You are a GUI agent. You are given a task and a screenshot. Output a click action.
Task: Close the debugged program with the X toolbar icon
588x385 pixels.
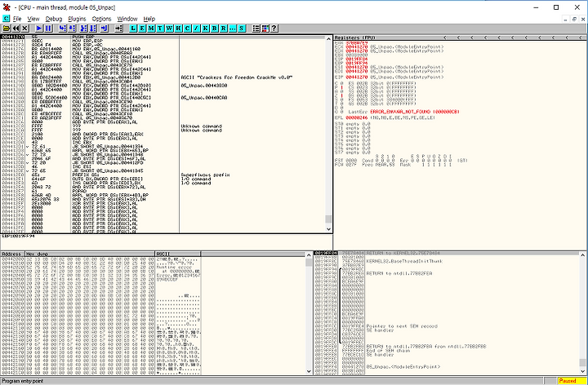[24, 28]
